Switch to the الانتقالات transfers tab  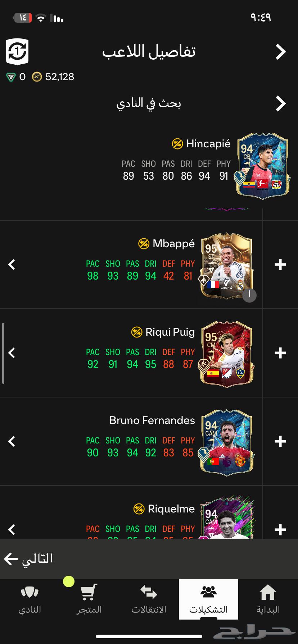149,599
